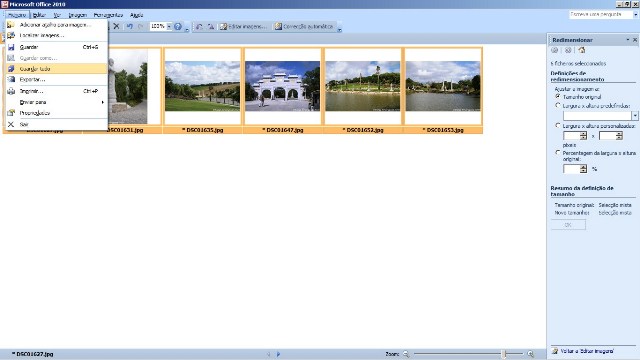Select Exportar menu entry
The image size is (640, 360).
click(x=57, y=79)
